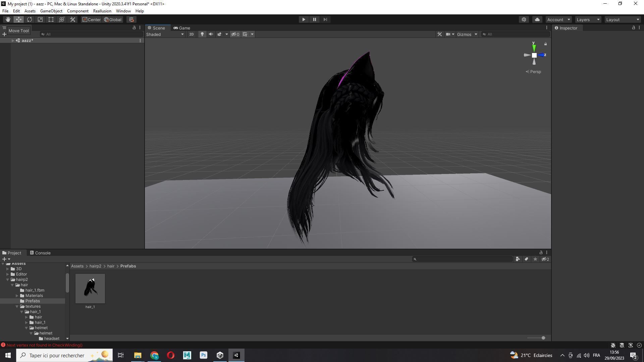Select the Transform tool
The image size is (644, 362).
tap(62, 19)
